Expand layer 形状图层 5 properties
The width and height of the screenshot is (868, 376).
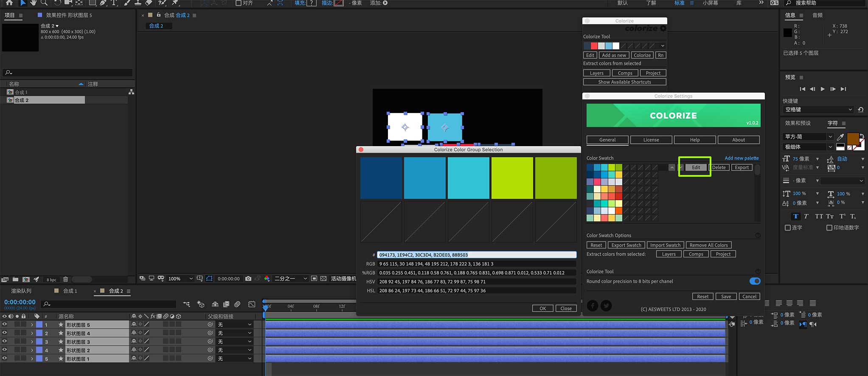click(32, 325)
